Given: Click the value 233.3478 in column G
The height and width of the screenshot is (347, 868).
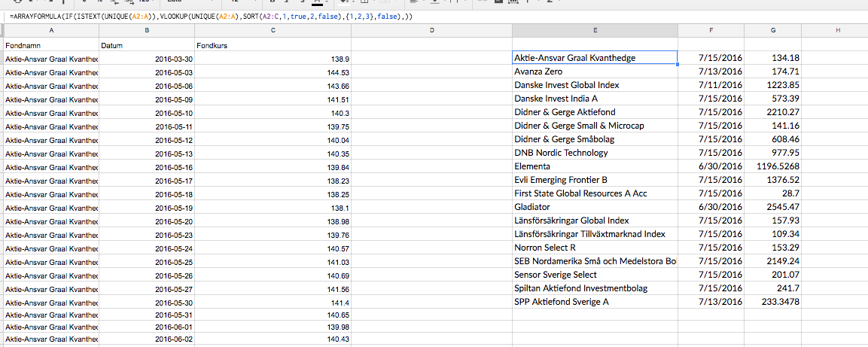Looking at the screenshot, I should [773, 302].
